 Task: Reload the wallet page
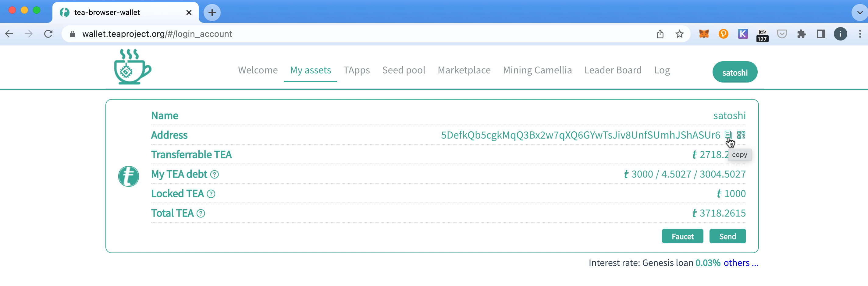[x=48, y=34]
